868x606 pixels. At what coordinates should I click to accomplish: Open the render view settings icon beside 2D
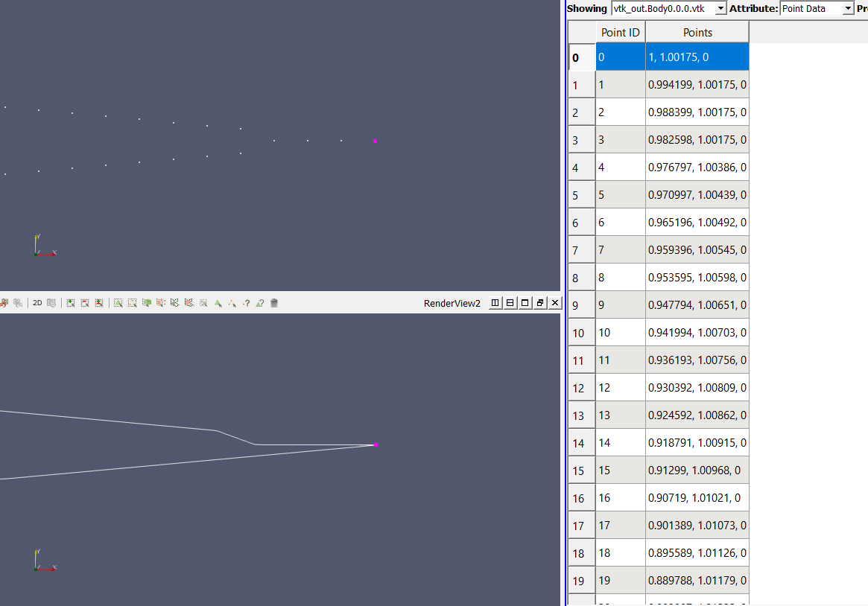coord(51,303)
